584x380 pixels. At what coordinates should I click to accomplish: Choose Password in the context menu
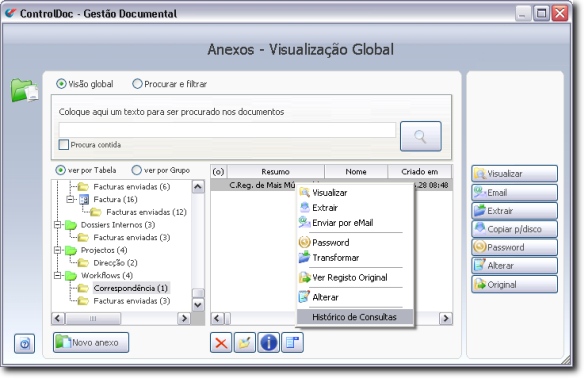(x=355, y=243)
